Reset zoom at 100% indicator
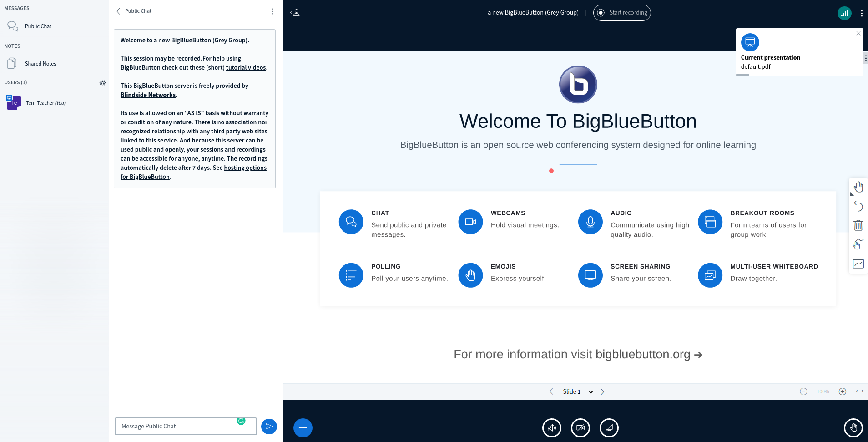This screenshot has height=442, width=868. [823, 391]
